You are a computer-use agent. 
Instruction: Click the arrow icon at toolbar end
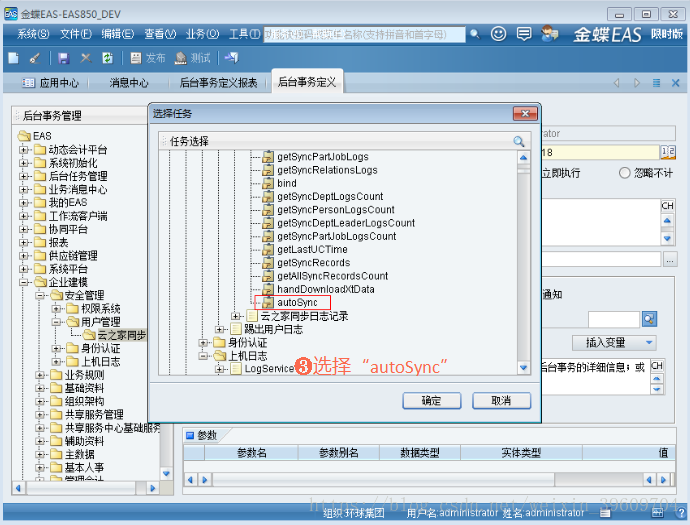pyautogui.click(x=231, y=58)
